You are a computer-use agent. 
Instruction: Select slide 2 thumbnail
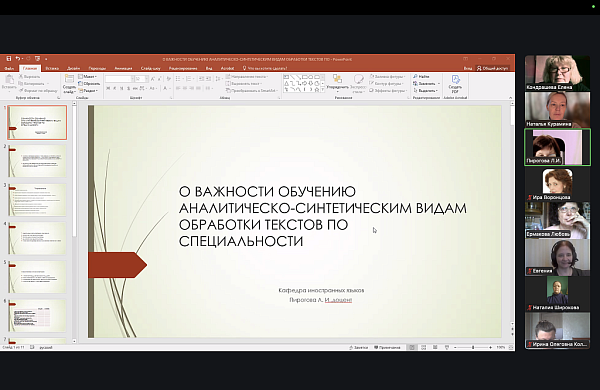(37, 161)
